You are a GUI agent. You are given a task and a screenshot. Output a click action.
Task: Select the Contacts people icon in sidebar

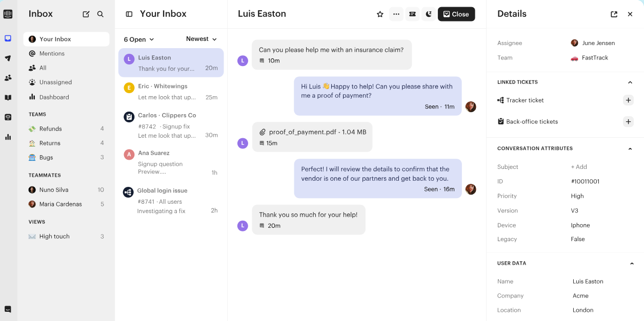tap(8, 79)
